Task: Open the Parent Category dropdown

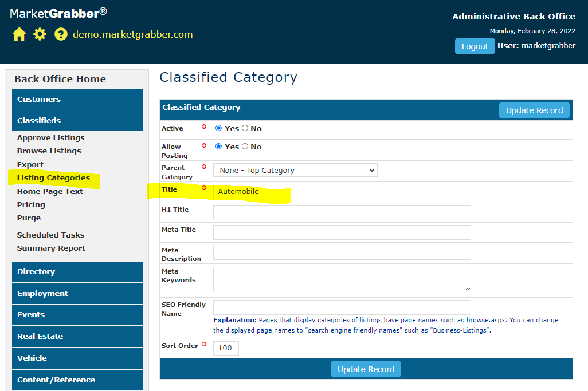Action: tap(295, 170)
